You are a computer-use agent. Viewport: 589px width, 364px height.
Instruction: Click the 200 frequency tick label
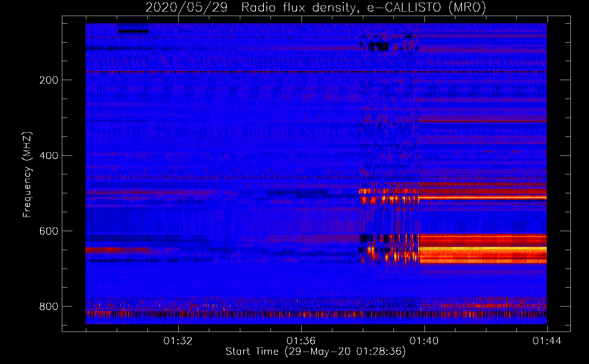coord(49,80)
